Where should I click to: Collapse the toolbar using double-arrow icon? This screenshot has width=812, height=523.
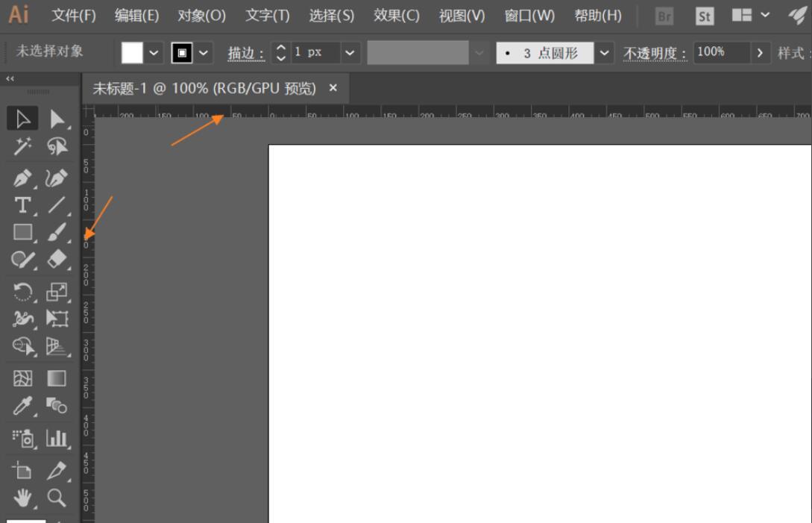pyautogui.click(x=10, y=79)
